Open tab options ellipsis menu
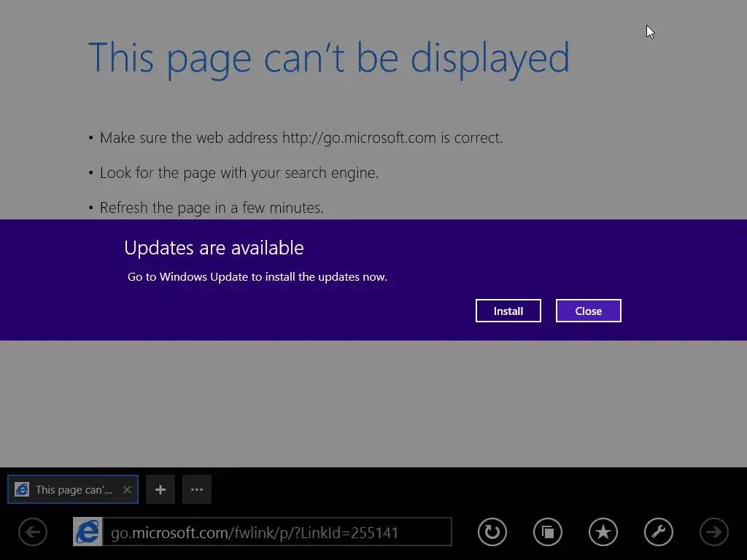 (197, 489)
